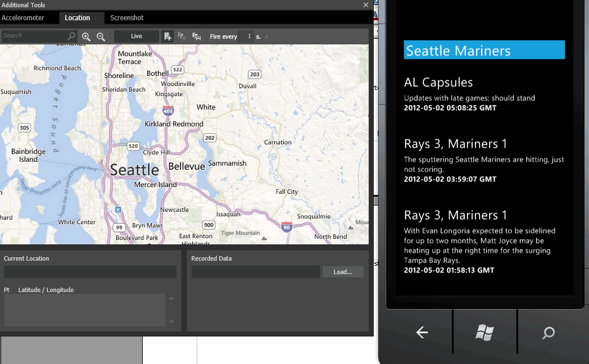This screenshot has height=364, width=589.
Task: Click Kirkland Redmond label on the map
Action: tap(174, 124)
